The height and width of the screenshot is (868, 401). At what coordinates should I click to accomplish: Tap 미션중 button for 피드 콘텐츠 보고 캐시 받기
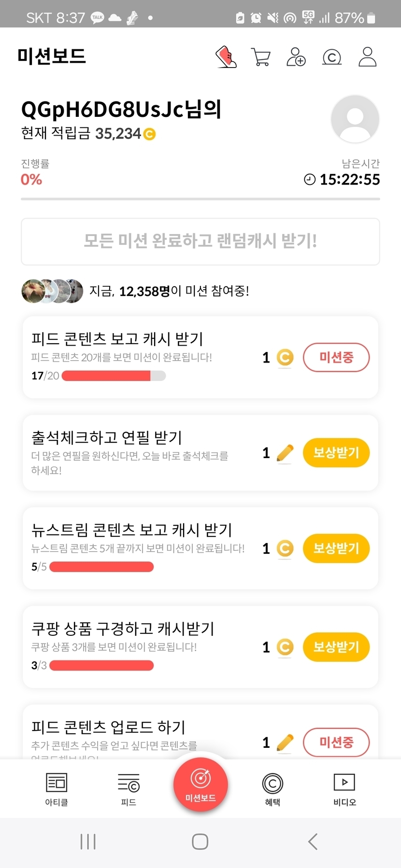(x=336, y=357)
